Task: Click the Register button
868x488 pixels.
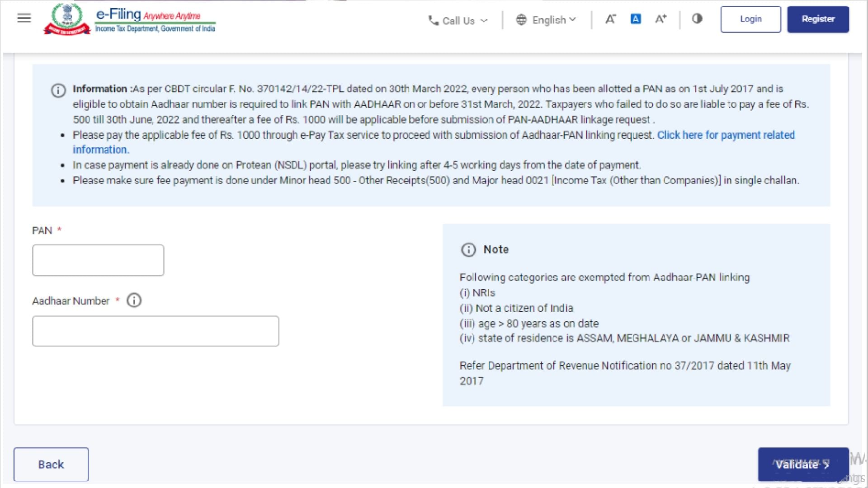Action: 818,19
